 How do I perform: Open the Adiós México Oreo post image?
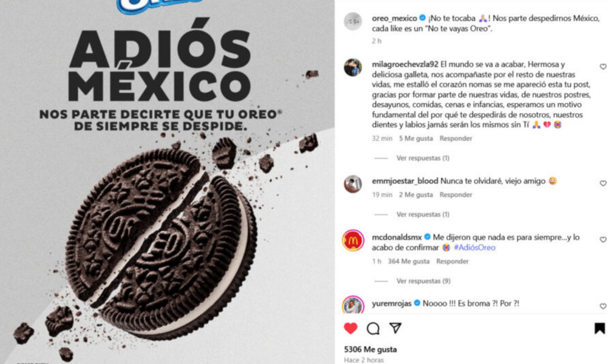(x=168, y=182)
